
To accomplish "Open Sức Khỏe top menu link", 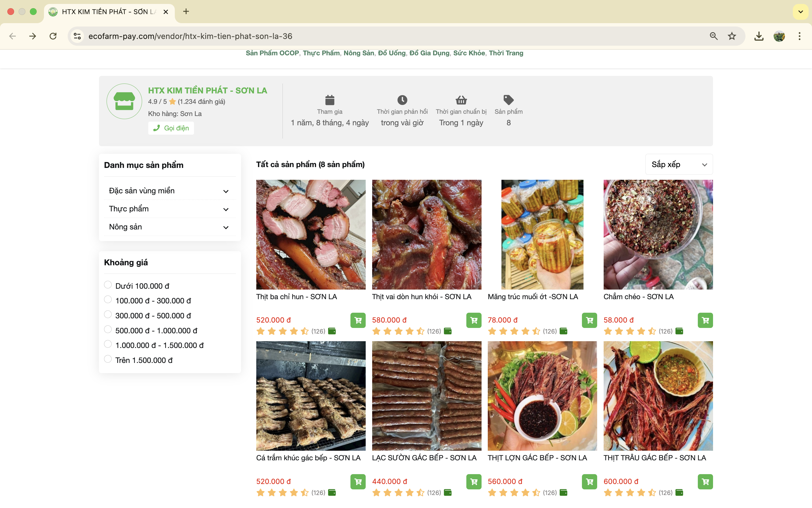I will click(x=469, y=53).
